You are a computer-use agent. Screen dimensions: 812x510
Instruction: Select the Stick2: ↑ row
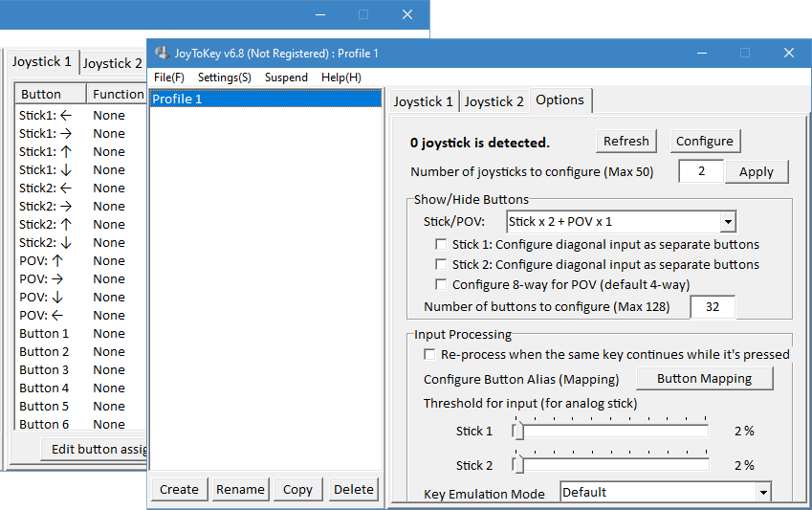point(81,224)
